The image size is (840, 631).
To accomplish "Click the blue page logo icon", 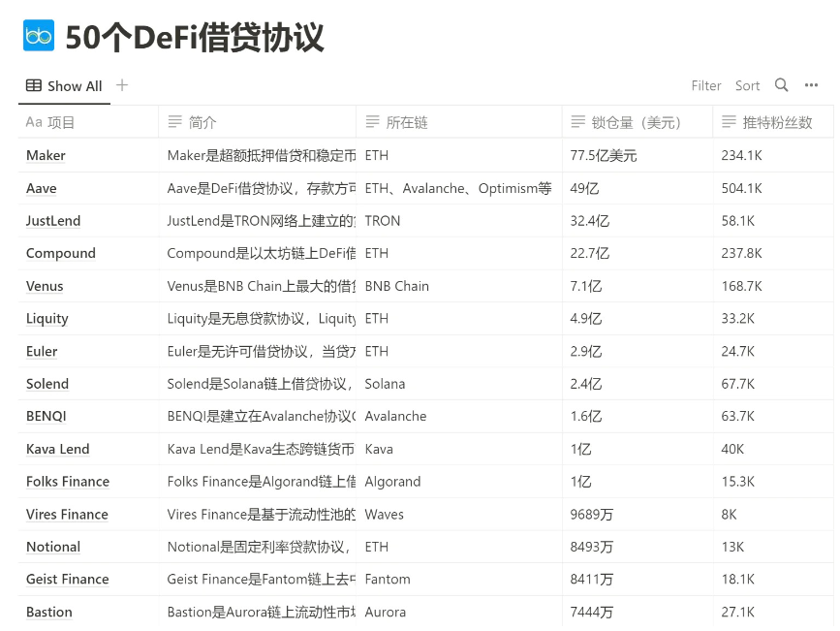I will click(x=39, y=36).
